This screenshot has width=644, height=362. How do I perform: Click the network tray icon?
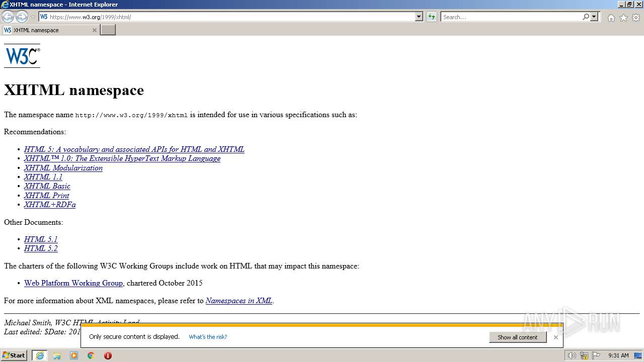(584, 355)
